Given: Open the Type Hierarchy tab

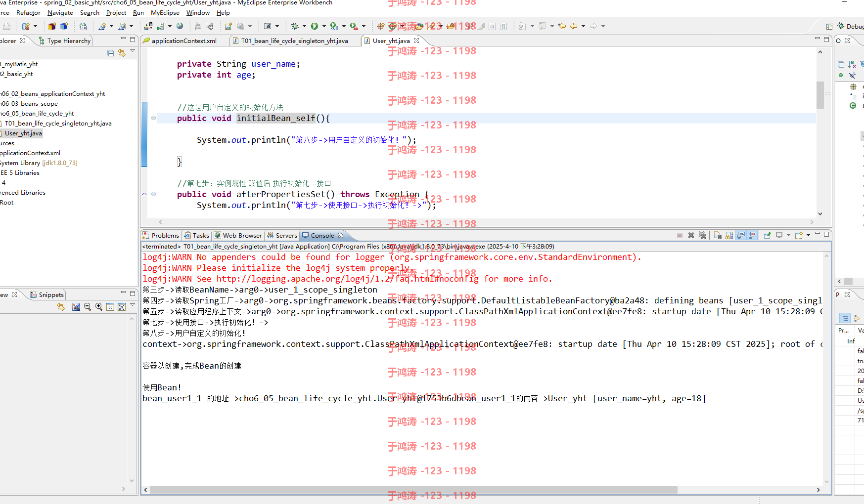Looking at the screenshot, I should (x=65, y=41).
